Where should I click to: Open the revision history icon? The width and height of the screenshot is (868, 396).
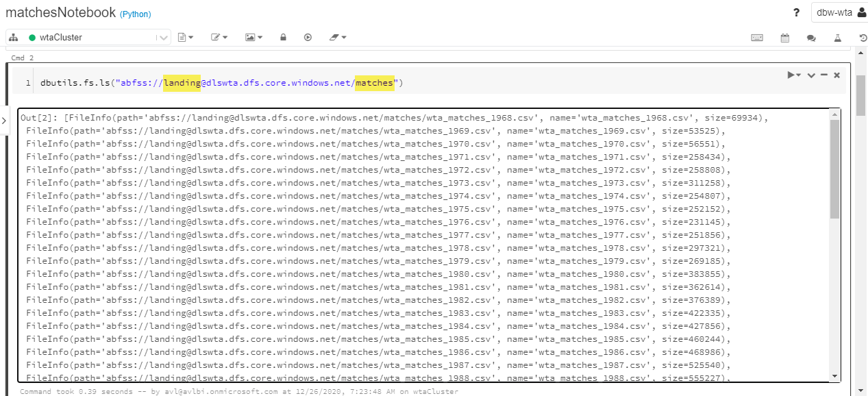click(x=863, y=38)
